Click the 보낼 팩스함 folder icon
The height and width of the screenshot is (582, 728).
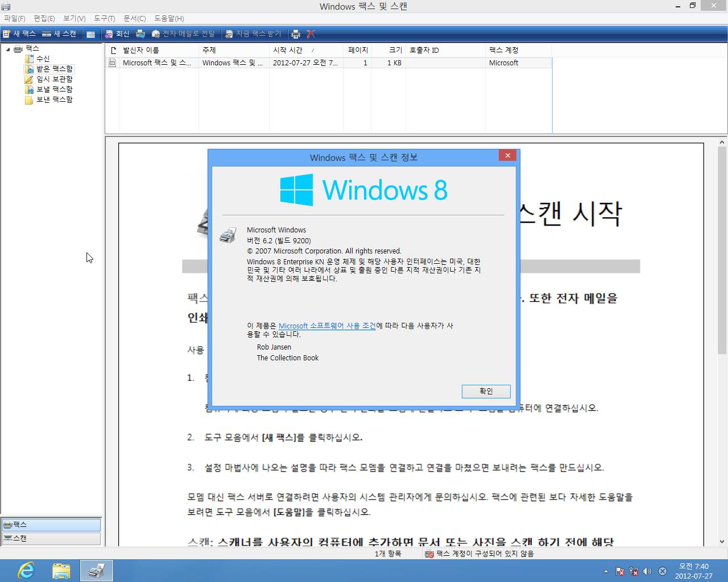pos(29,89)
